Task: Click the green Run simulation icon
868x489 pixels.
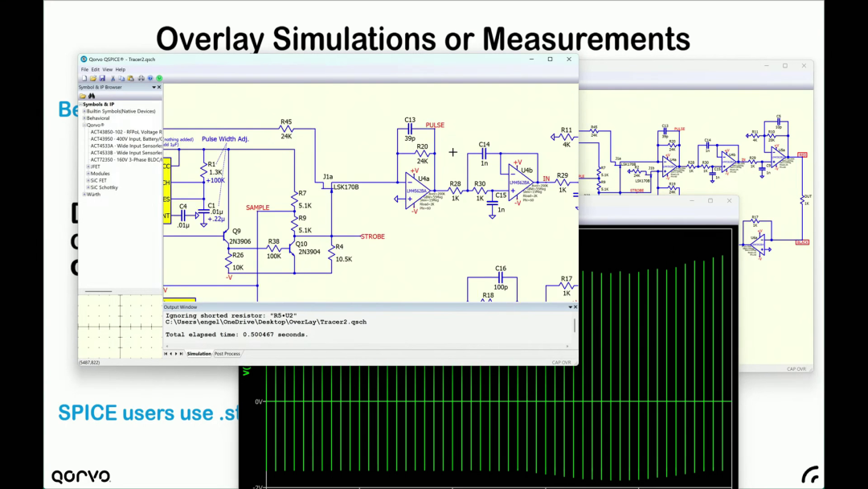Action: coord(159,78)
